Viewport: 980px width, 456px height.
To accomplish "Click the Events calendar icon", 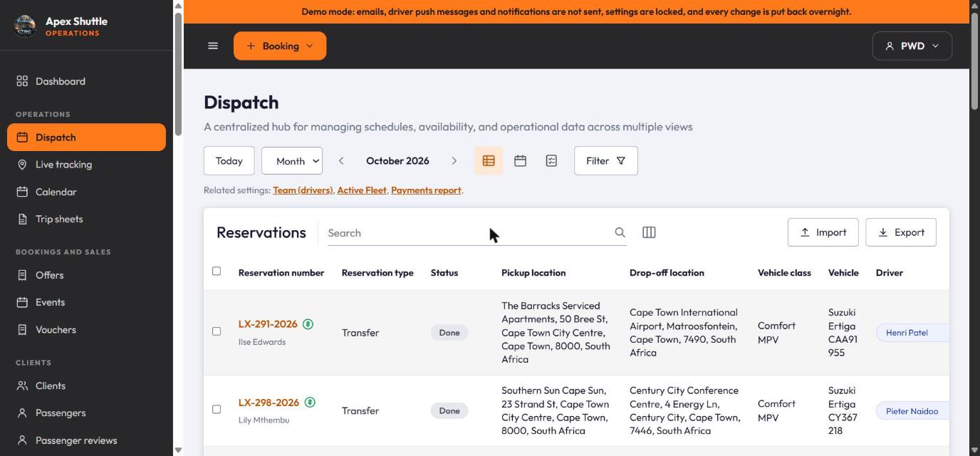I will click(22, 302).
